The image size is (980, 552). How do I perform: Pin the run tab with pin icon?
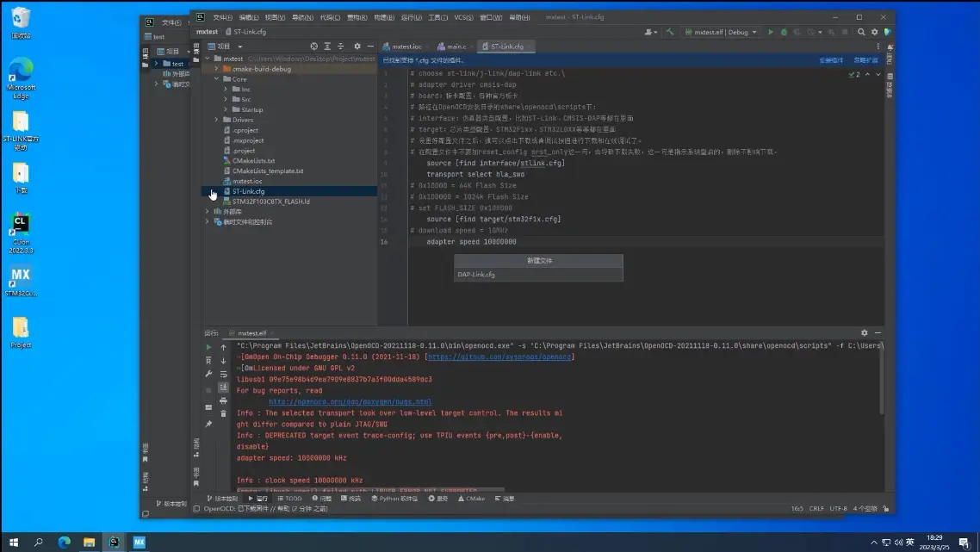208,424
